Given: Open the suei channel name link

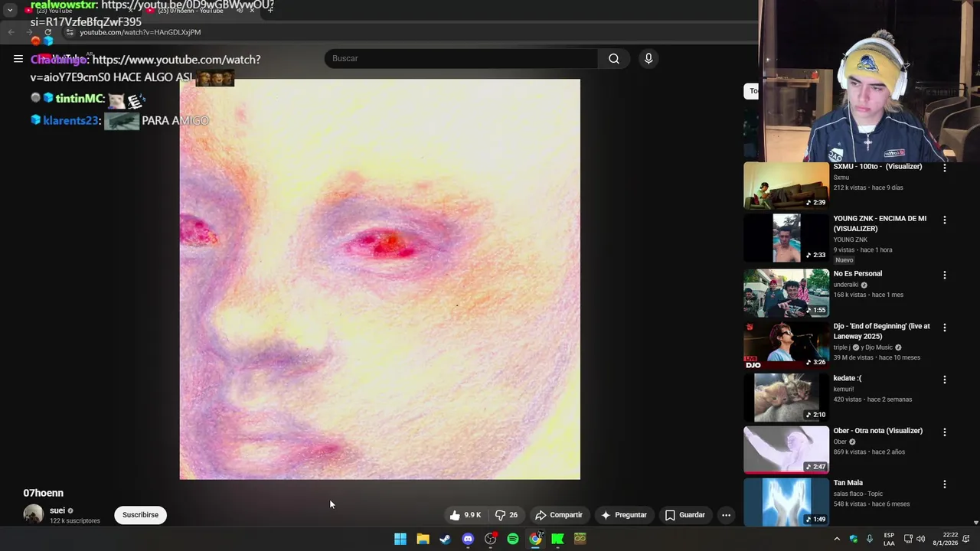Looking at the screenshot, I should tap(57, 510).
